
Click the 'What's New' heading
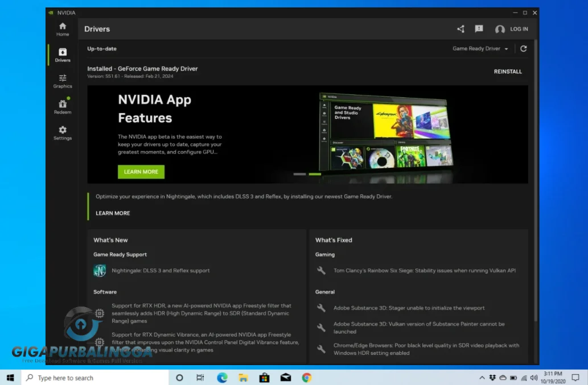point(110,240)
